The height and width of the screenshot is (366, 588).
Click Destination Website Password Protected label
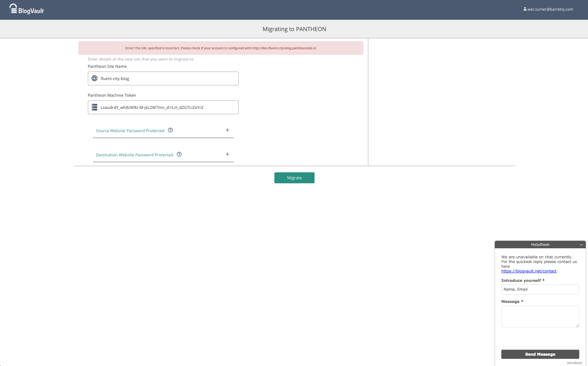(134, 155)
